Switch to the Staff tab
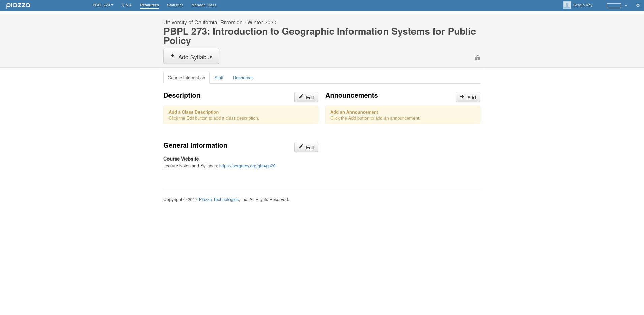The width and height of the screenshot is (644, 315). 219,78
